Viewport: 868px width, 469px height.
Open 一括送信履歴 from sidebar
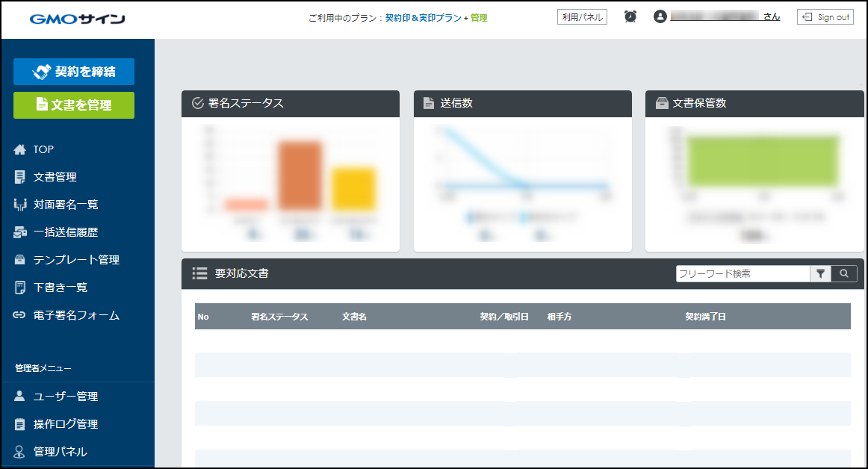point(65,232)
